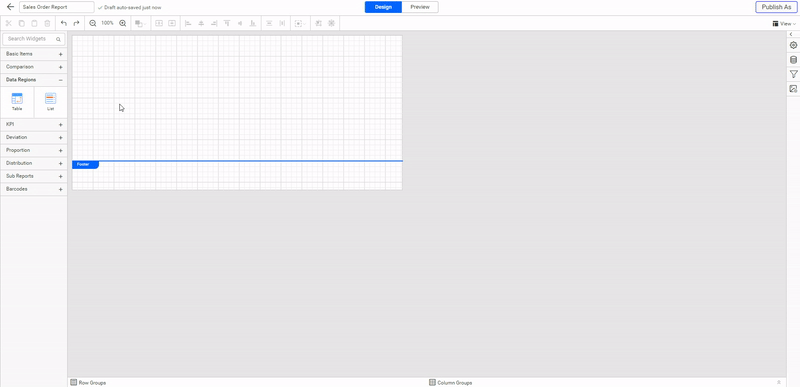The image size is (800, 387).
Task: Open the View dropdown
Action: pos(784,23)
